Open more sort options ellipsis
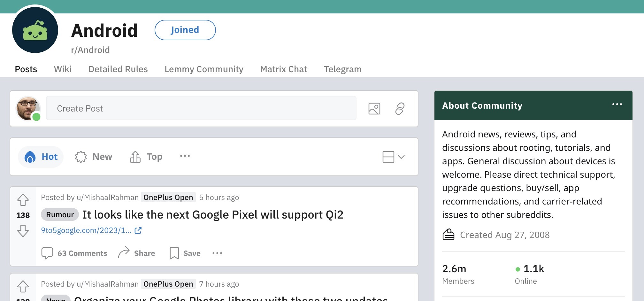The height and width of the screenshot is (301, 644). pos(185,156)
